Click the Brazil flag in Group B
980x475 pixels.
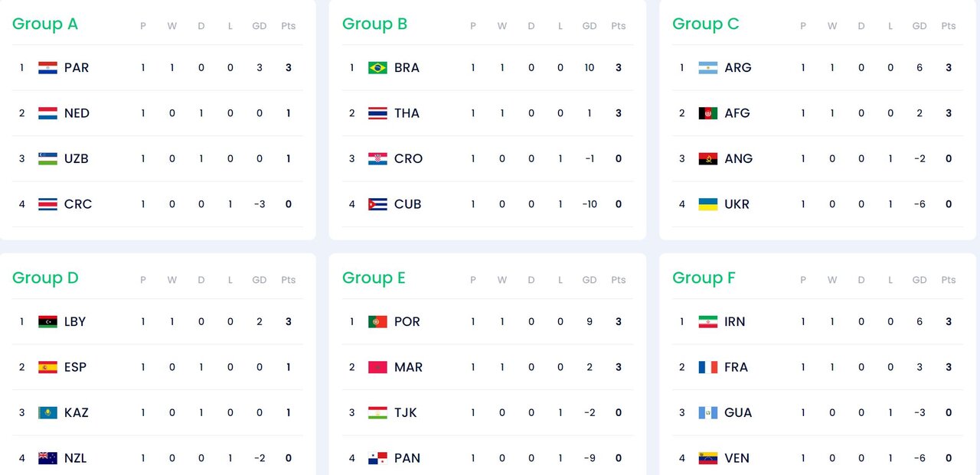[377, 68]
